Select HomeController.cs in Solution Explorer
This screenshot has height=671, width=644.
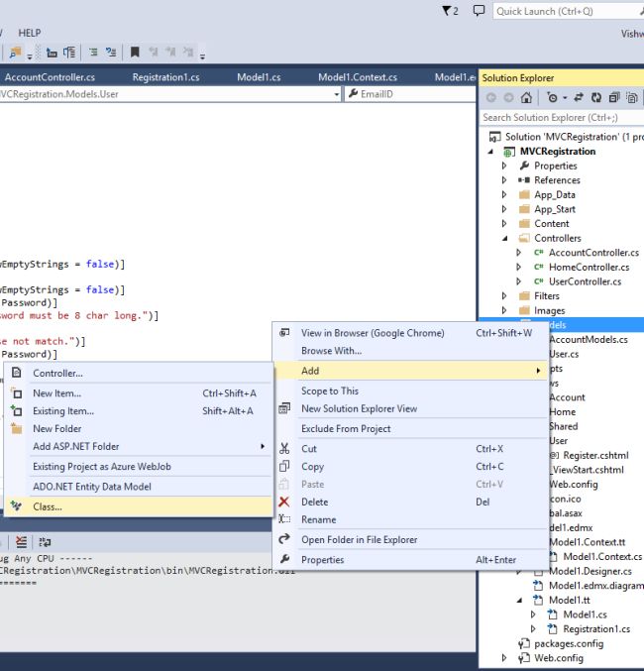pyautogui.click(x=589, y=268)
